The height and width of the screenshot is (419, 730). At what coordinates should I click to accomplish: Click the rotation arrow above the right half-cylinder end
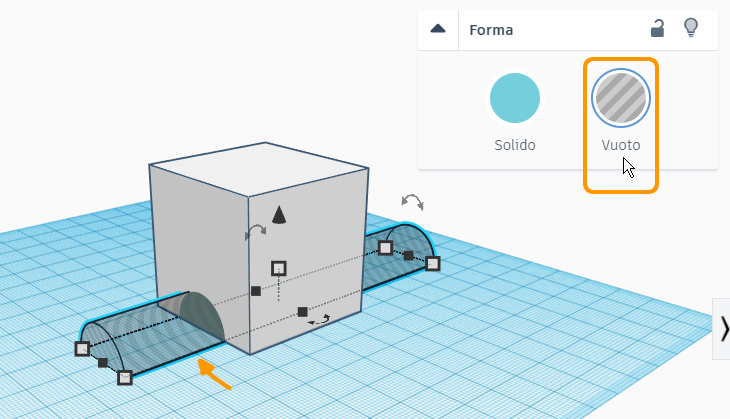coord(412,202)
